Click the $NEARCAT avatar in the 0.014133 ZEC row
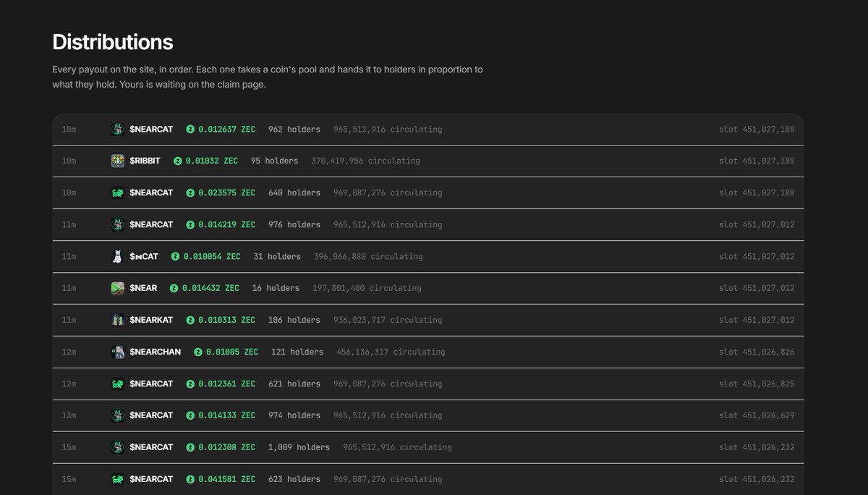 [x=118, y=415]
